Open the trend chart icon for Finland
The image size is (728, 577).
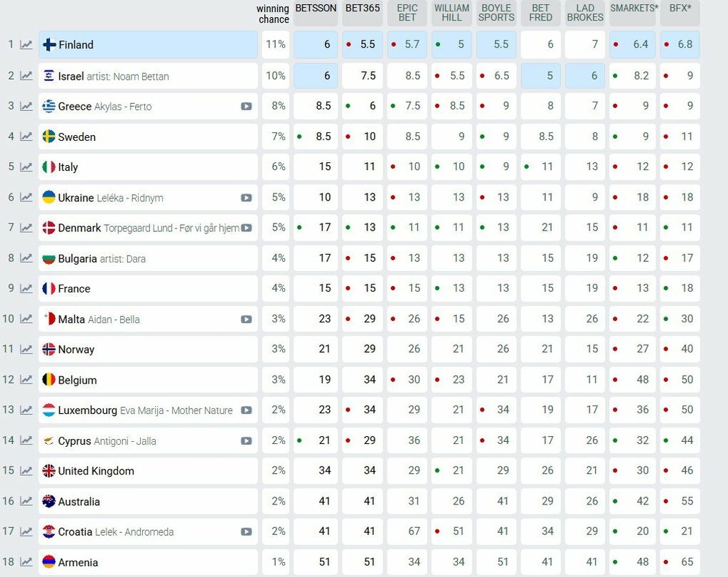26,45
